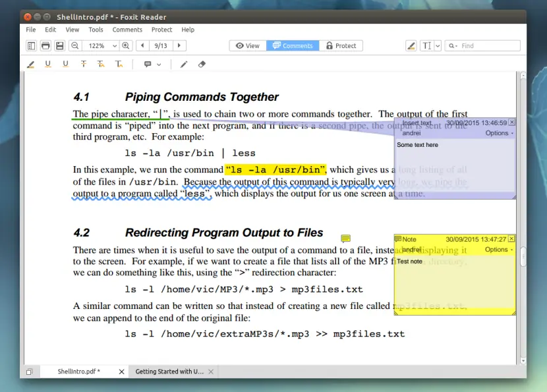Image resolution: width=547 pixels, height=392 pixels.
Task: Click the yellow note icon on the page
Action: click(346, 238)
